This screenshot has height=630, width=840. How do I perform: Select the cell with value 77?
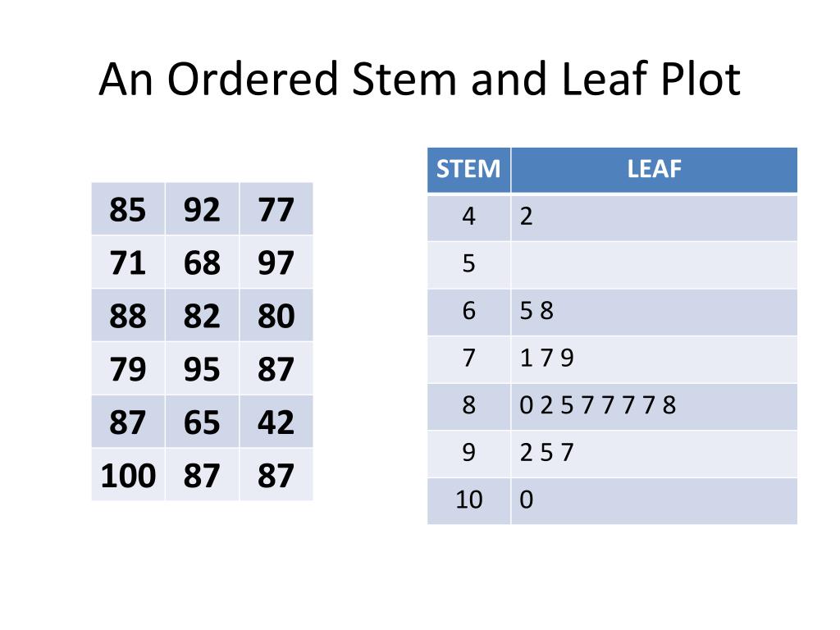(276, 210)
